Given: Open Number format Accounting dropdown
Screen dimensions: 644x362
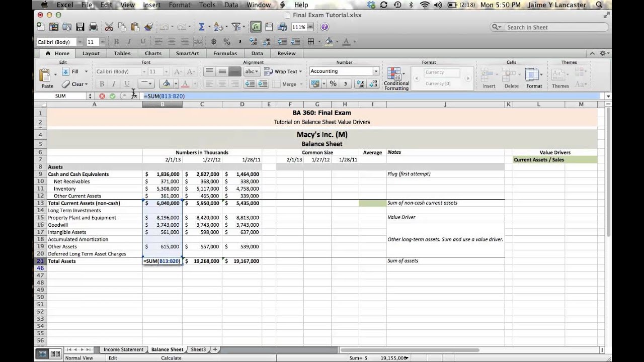Looking at the screenshot, I should [375, 71].
